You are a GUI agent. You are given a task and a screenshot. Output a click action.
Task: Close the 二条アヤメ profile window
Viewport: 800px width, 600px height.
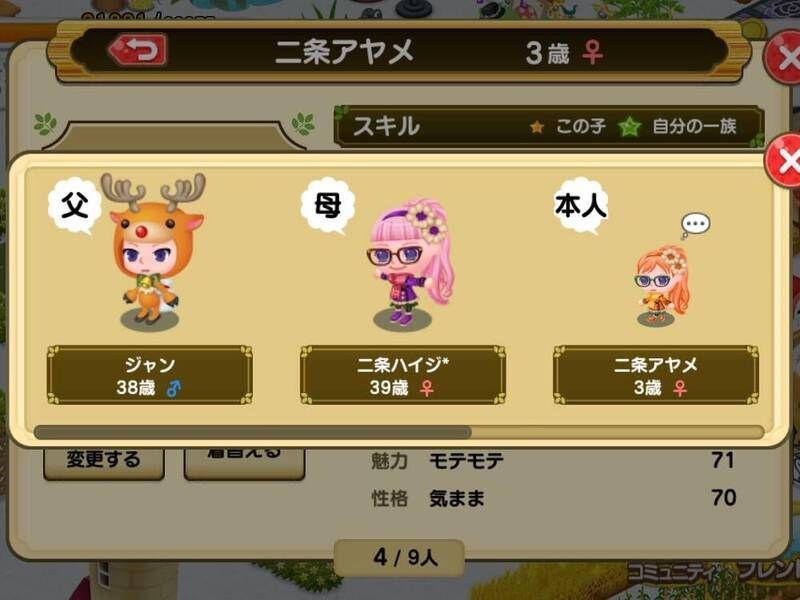784,57
